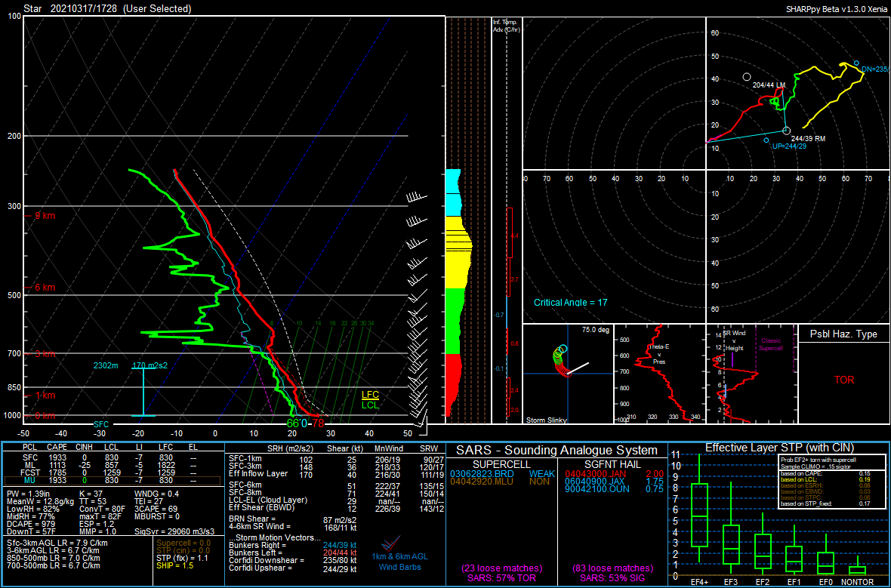Select the ML parcel row in CAPE table
Screen dimensions: 891x588
coord(113,465)
